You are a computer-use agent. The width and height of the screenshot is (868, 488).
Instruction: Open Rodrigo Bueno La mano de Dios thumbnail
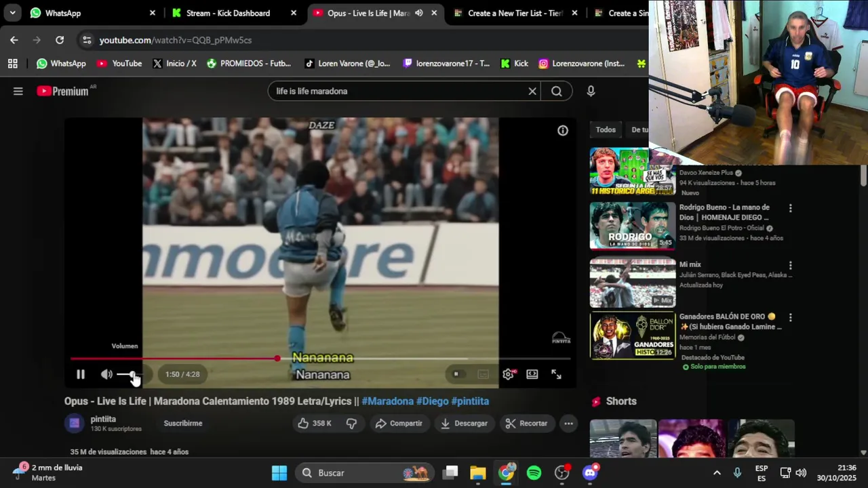click(x=632, y=226)
